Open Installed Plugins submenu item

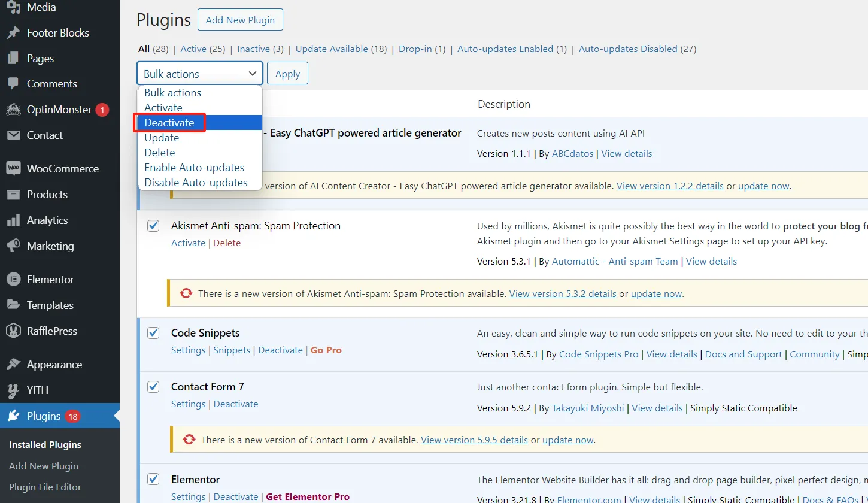[x=45, y=445]
